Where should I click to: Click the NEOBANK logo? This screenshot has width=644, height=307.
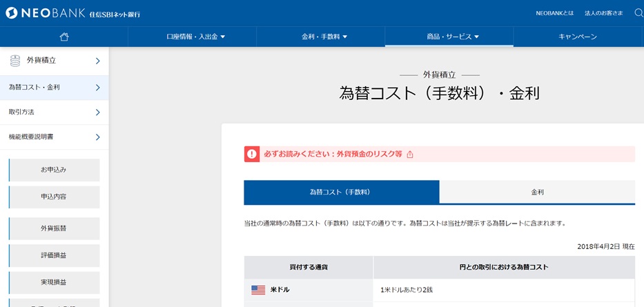[x=73, y=13]
